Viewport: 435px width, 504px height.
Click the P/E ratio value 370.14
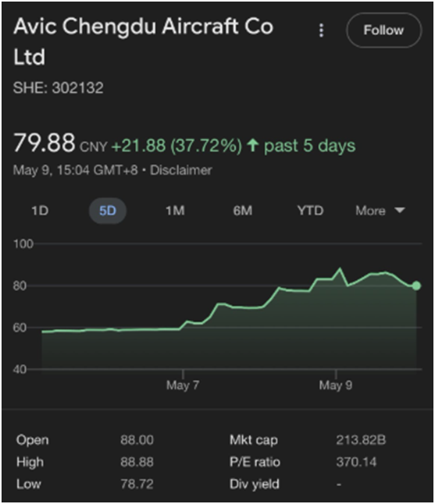356,462
